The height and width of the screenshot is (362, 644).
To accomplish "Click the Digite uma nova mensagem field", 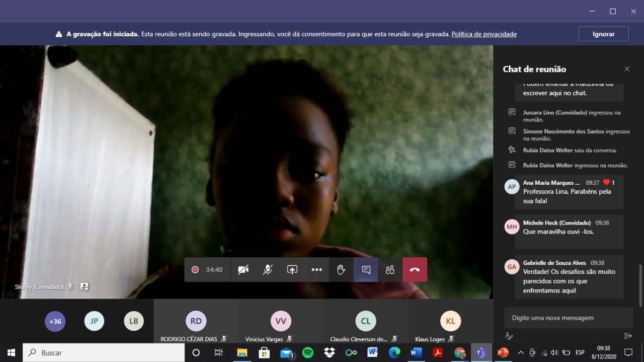I will (x=569, y=318).
